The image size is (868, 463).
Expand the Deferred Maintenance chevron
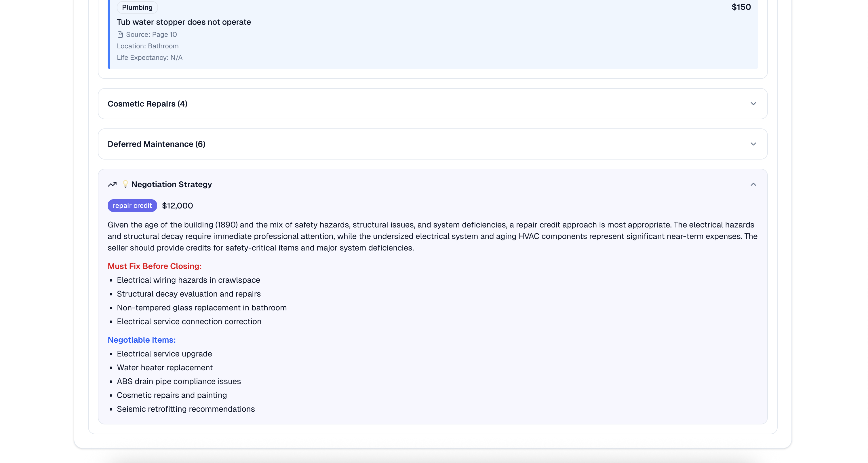click(x=753, y=144)
